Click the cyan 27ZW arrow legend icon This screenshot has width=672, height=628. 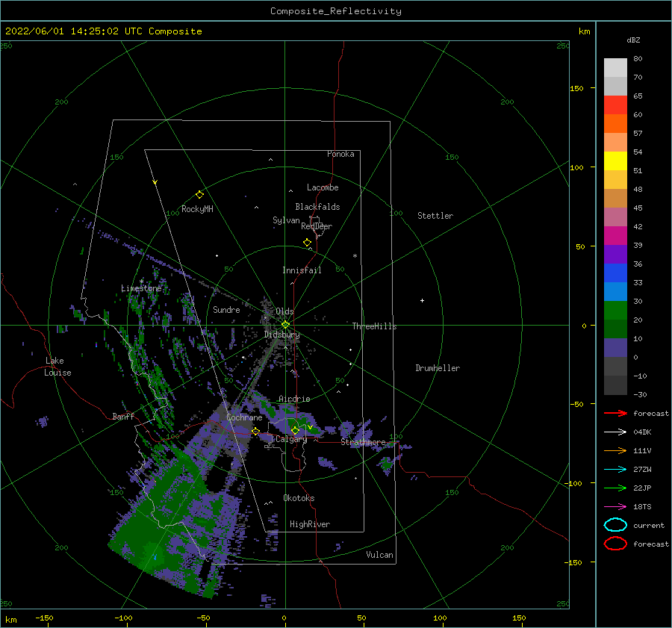coord(615,470)
